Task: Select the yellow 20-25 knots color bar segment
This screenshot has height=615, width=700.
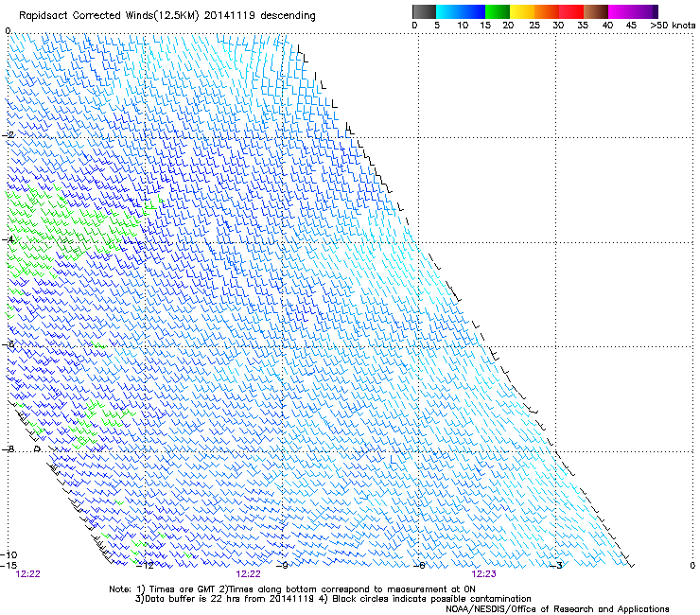Action: (x=522, y=11)
